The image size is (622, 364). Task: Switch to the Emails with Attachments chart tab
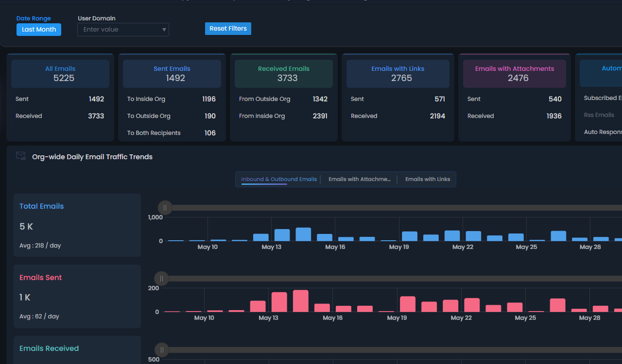[x=360, y=179]
